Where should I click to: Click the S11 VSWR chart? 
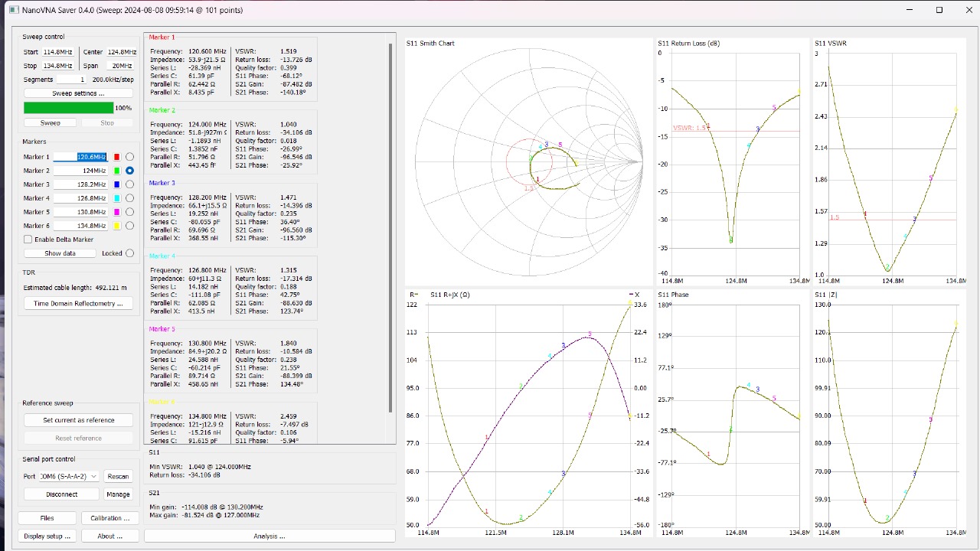888,161
